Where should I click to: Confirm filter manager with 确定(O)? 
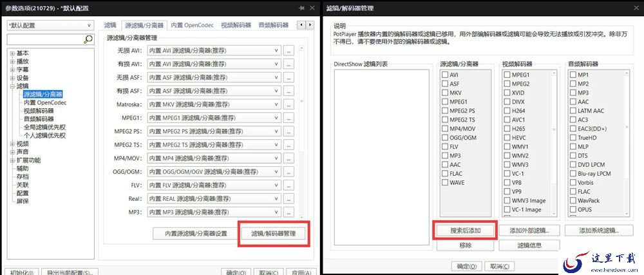click(466, 267)
